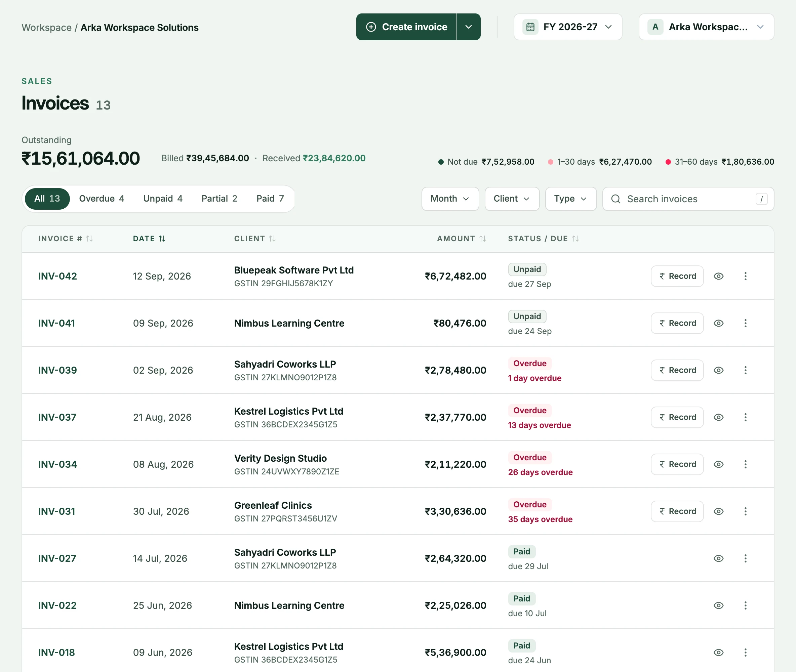The width and height of the screenshot is (796, 672).
Task: View INV-034 via its eye icon
Action: (718, 464)
